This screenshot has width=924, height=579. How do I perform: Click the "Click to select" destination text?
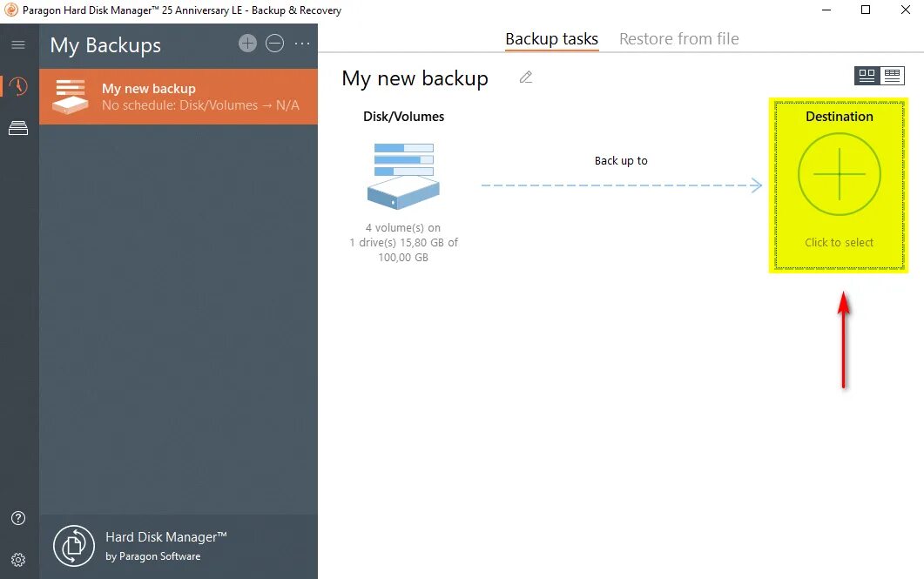click(x=840, y=243)
